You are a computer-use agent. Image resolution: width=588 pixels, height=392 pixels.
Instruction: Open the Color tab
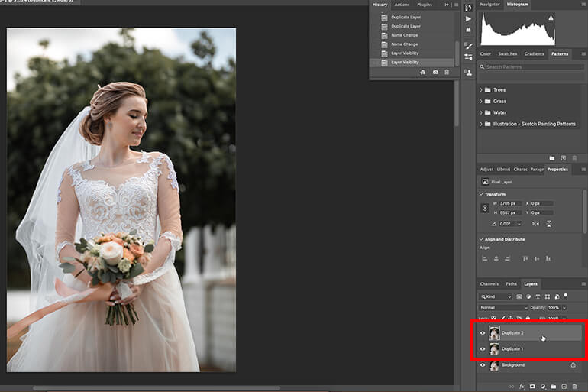[x=485, y=53]
